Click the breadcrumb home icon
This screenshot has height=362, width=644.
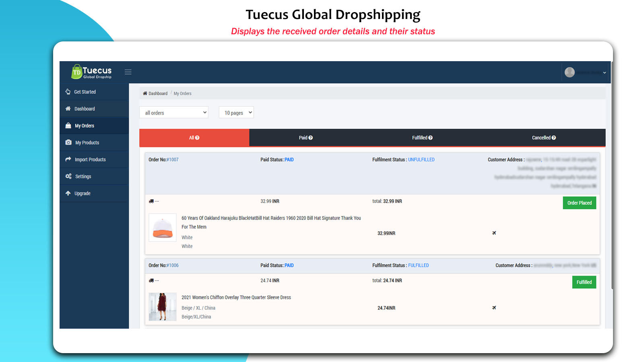pyautogui.click(x=145, y=93)
